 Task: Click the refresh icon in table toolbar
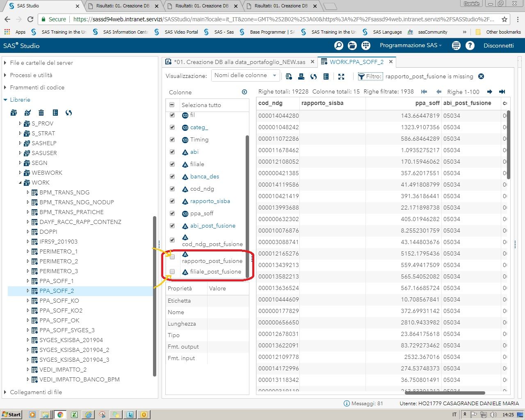314,76
